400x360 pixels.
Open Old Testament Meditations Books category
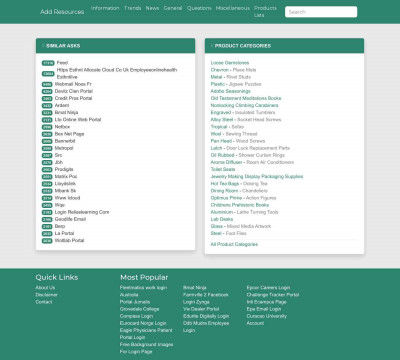(246, 98)
